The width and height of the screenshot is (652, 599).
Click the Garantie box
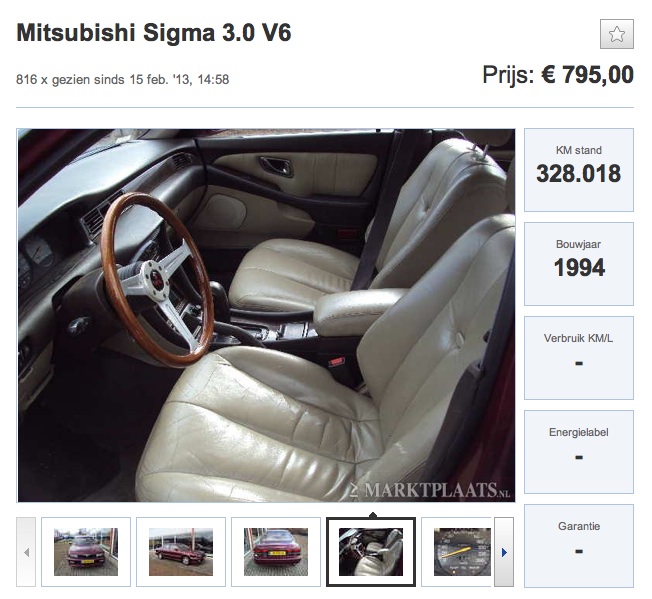click(579, 545)
